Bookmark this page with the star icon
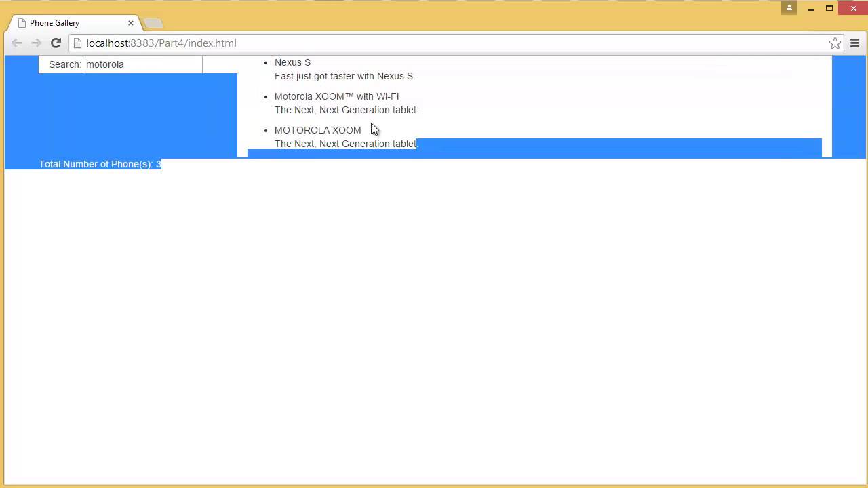868x488 pixels. [x=835, y=43]
